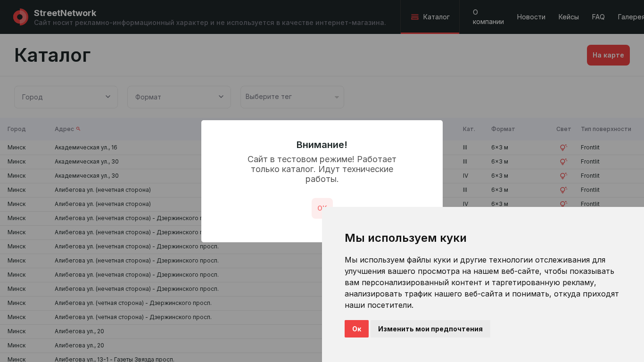Image resolution: width=644 pixels, height=362 pixels.
Task: Open the Город dropdown filter
Action: point(66,97)
